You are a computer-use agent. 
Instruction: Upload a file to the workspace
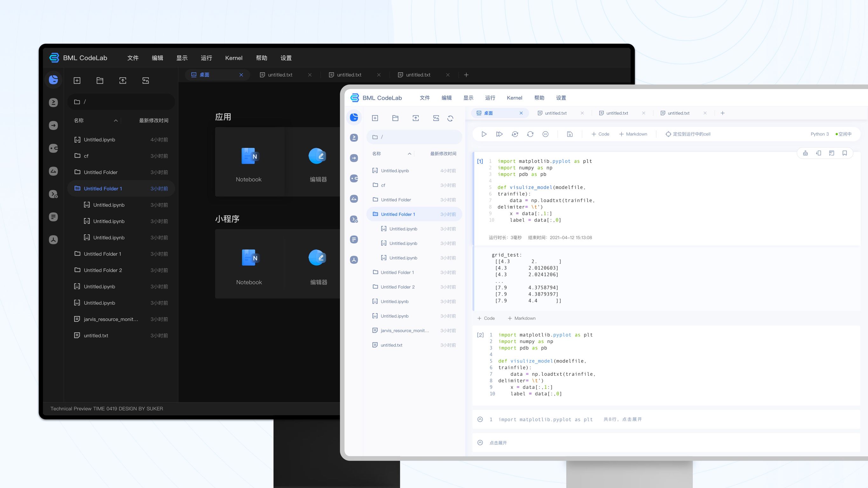click(x=416, y=118)
